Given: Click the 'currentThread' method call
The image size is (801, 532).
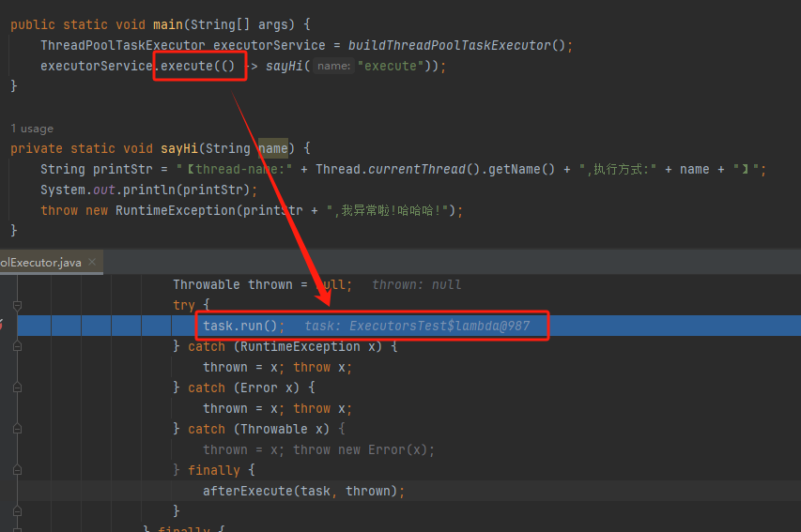Looking at the screenshot, I should (x=417, y=169).
